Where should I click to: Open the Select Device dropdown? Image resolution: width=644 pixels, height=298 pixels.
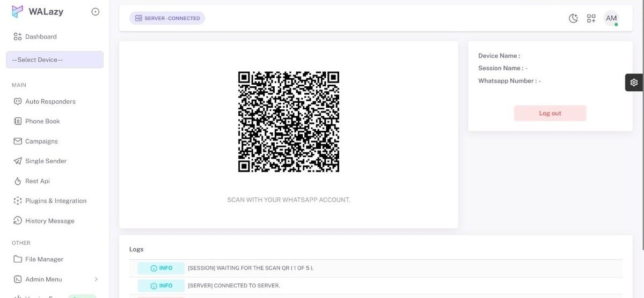[x=54, y=59]
